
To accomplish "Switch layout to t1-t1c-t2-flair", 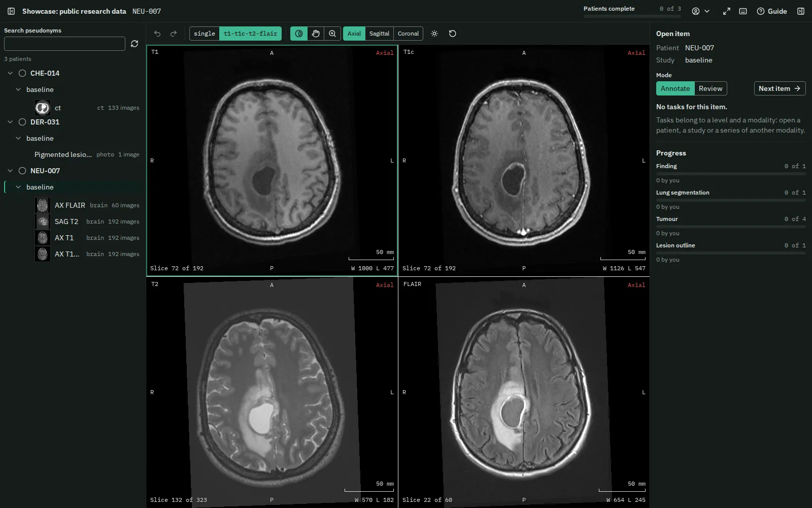I will tap(250, 34).
